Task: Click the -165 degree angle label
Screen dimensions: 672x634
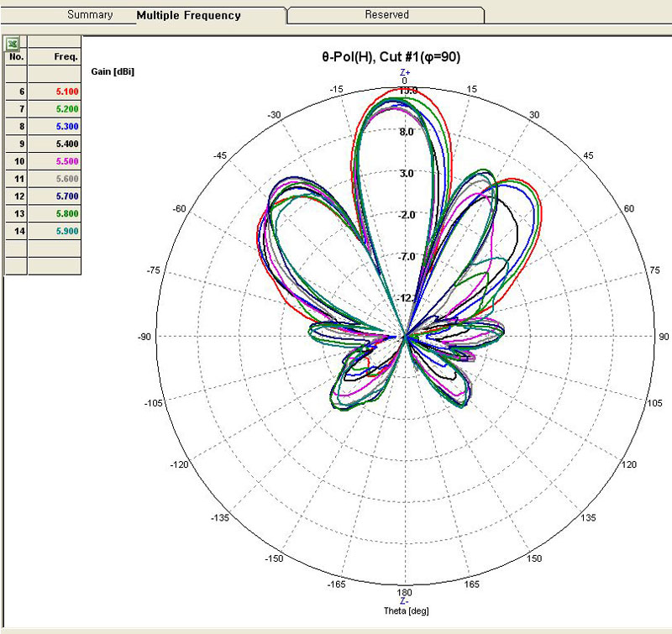Action: pyautogui.click(x=337, y=584)
